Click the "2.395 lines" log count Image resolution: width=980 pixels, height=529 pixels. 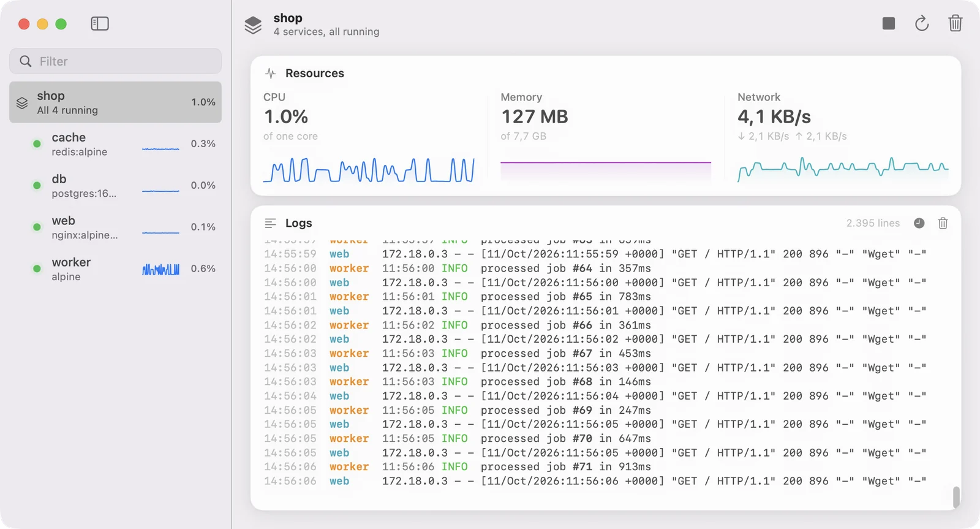(x=873, y=223)
